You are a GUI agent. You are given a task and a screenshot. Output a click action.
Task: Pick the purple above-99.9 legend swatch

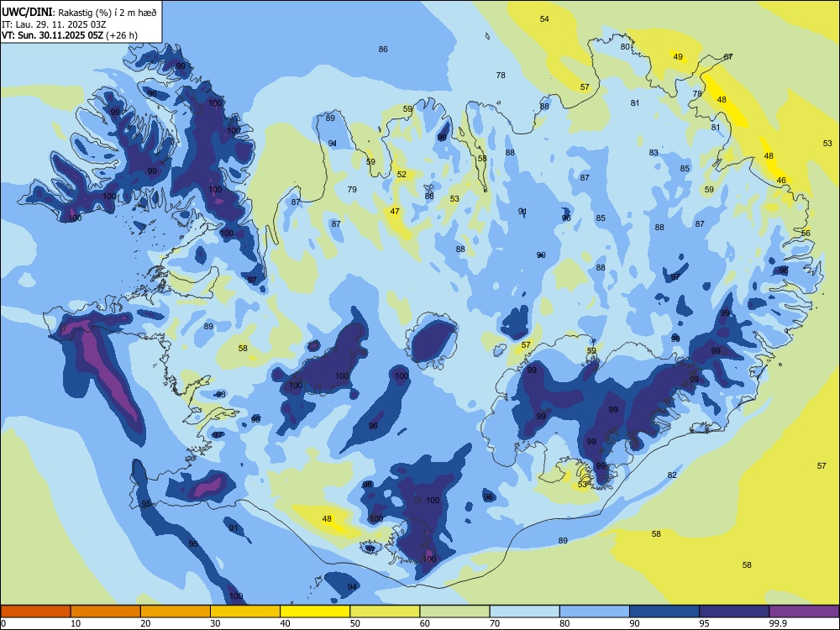tap(804, 612)
